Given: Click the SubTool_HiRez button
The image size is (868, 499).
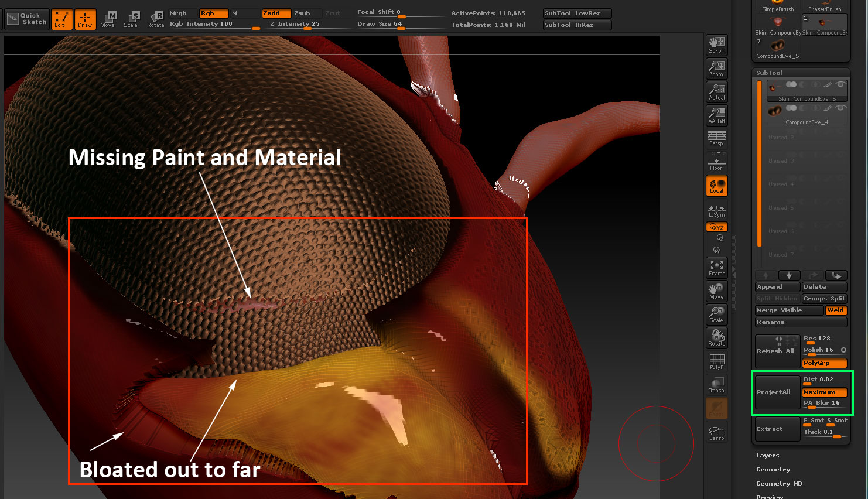Looking at the screenshot, I should click(577, 25).
